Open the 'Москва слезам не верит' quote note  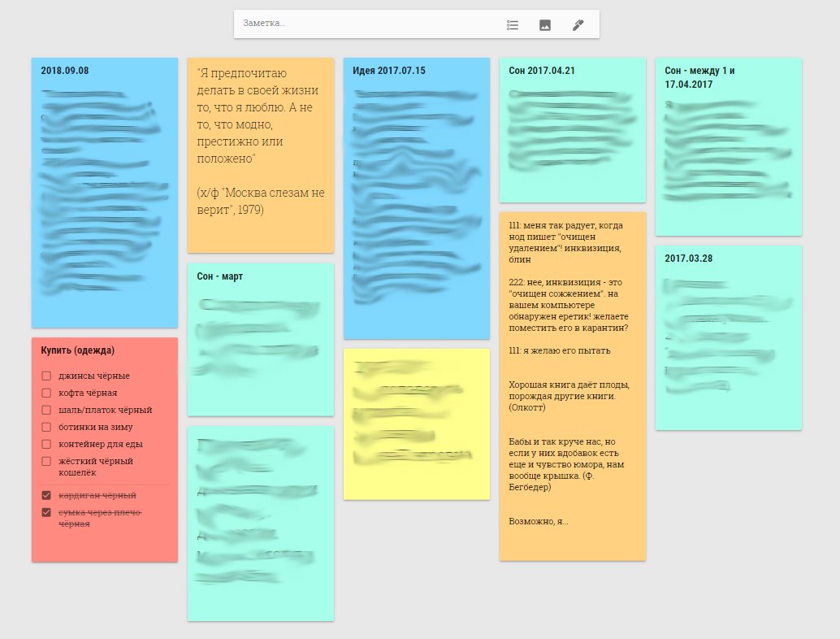[x=260, y=154]
